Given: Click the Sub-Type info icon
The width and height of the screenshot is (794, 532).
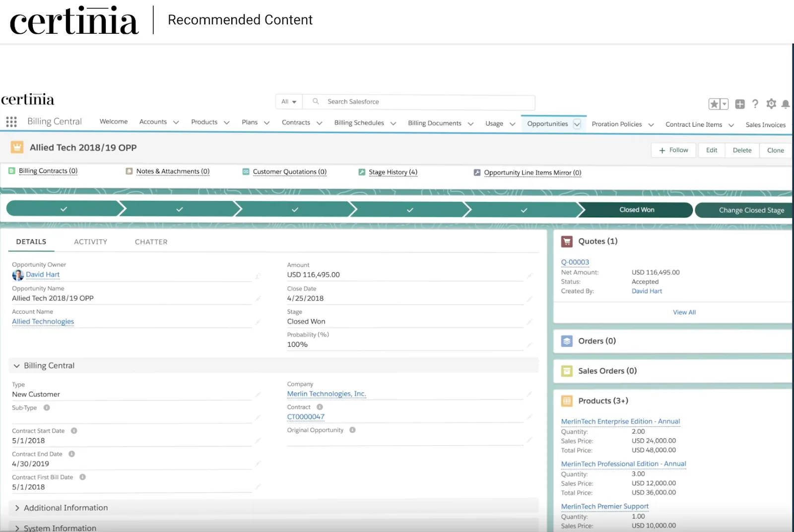Looking at the screenshot, I should point(47,407).
